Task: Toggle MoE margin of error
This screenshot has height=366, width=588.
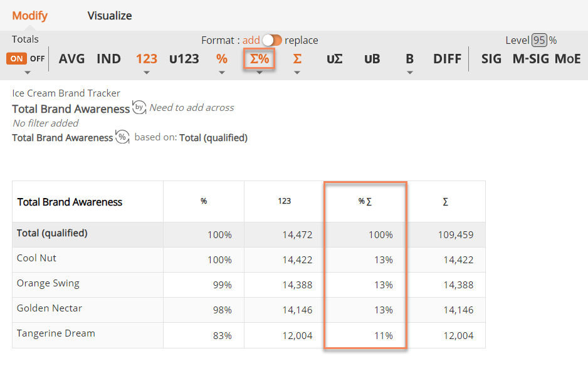Action: click(x=567, y=59)
